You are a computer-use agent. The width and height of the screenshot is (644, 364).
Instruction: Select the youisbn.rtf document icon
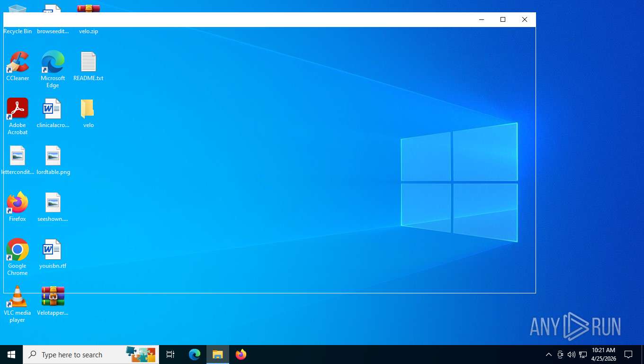pyautogui.click(x=53, y=254)
